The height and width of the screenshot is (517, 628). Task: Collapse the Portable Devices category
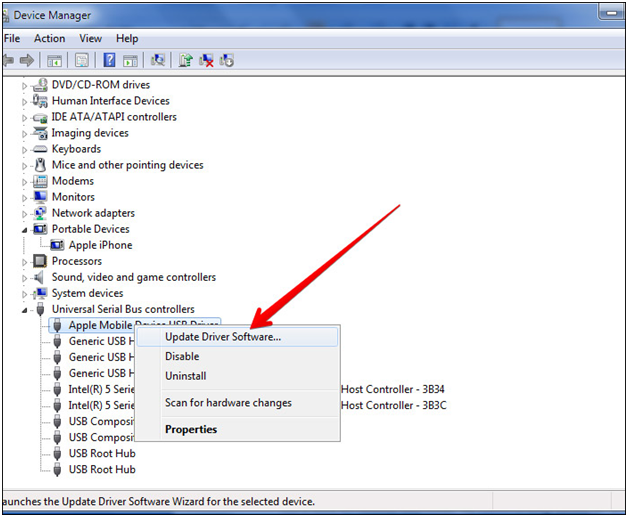click(x=25, y=229)
